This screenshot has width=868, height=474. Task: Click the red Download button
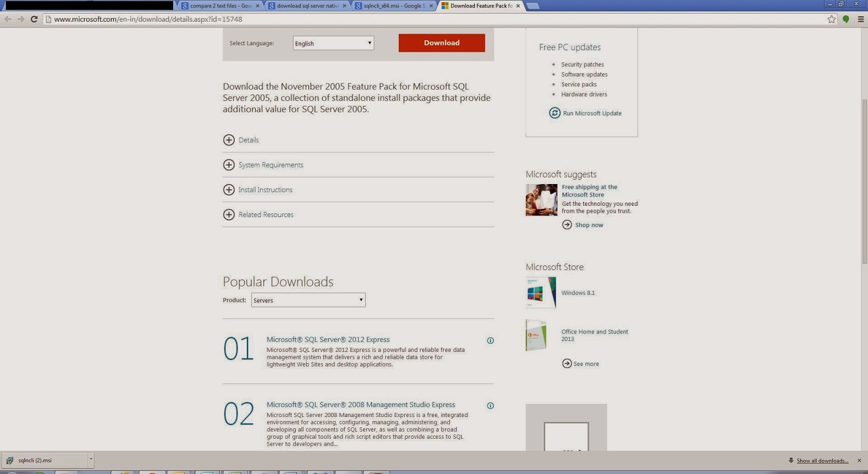tap(442, 43)
